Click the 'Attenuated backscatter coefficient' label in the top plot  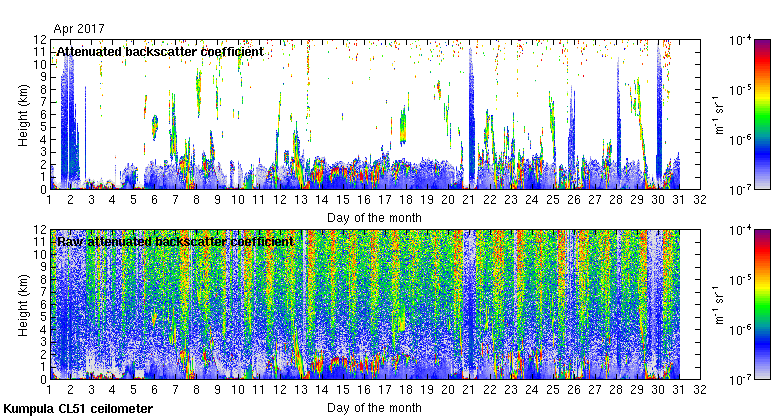[x=160, y=51]
